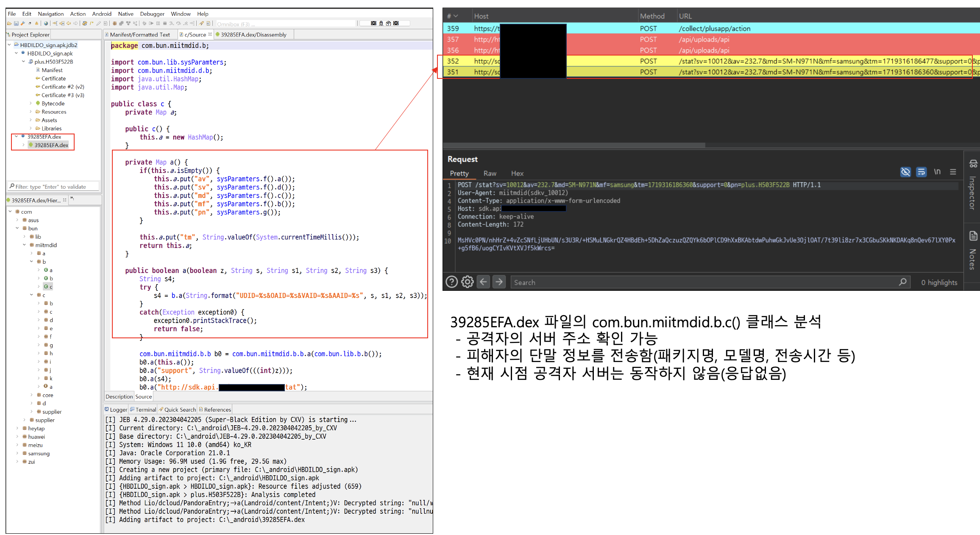The width and height of the screenshot is (980, 535).
Task: Go to next search match arrow
Action: [499, 282]
